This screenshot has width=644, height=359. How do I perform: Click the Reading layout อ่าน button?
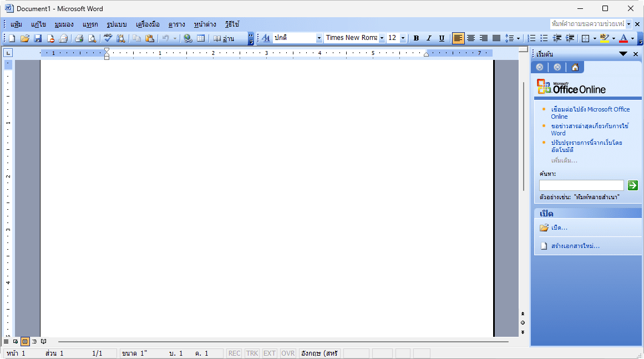pos(224,38)
